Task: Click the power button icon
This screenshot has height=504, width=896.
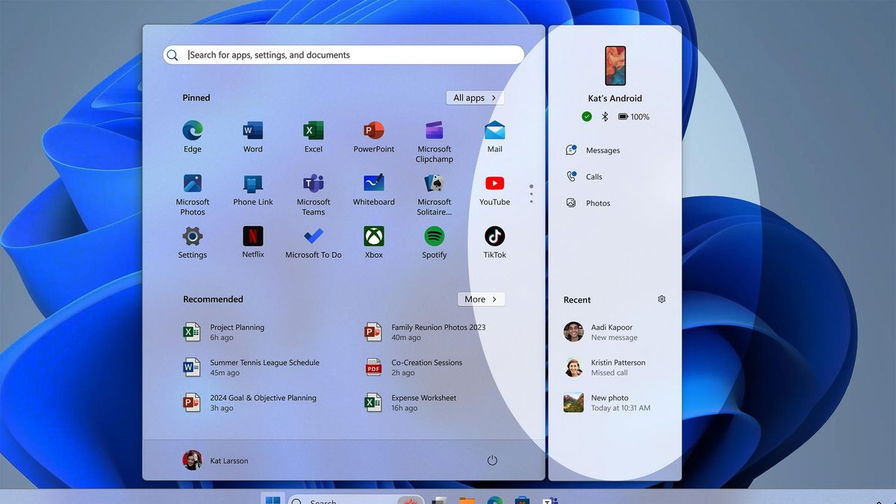Action: click(x=492, y=460)
